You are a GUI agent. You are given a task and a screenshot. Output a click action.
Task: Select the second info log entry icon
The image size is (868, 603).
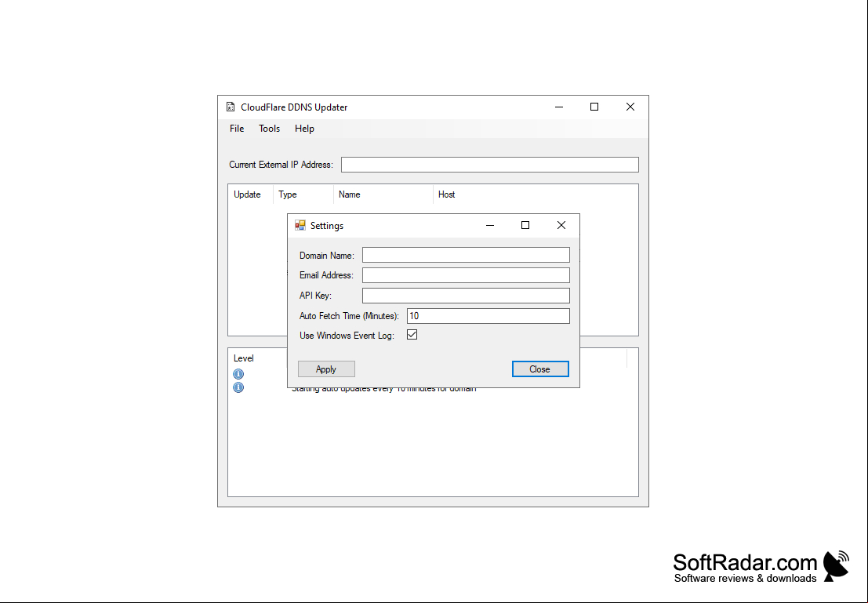tap(238, 387)
